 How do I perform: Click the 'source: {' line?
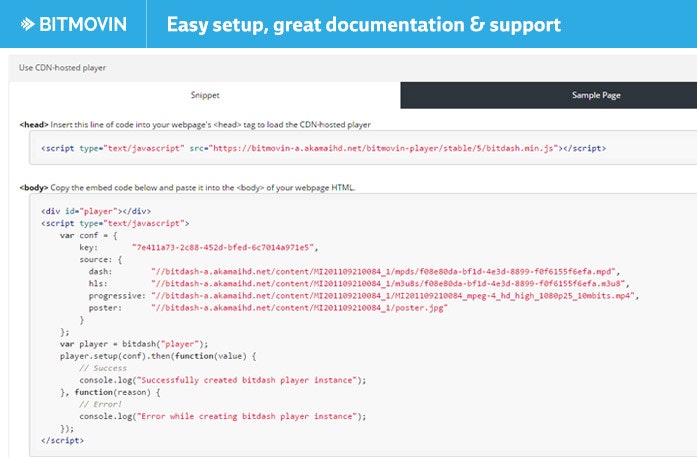[100, 260]
